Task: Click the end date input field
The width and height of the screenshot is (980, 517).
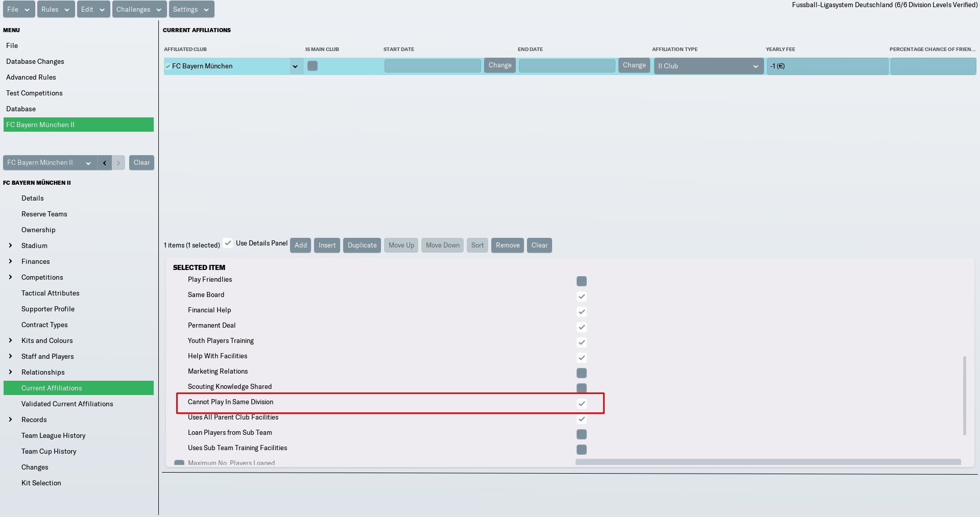Action: pyautogui.click(x=567, y=66)
